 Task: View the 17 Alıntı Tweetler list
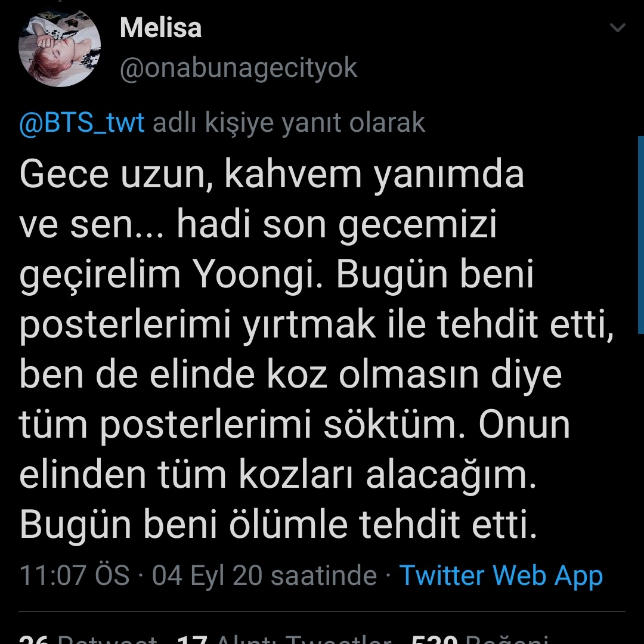[x=280, y=639]
